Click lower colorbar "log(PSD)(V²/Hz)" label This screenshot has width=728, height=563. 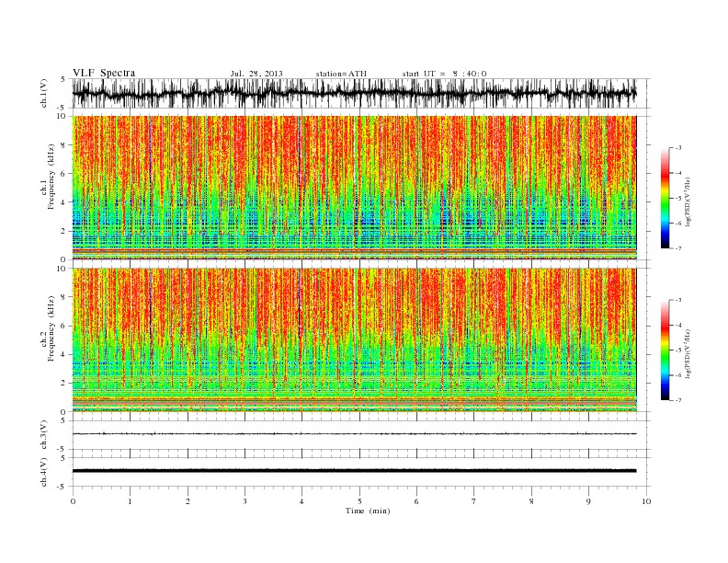point(688,353)
